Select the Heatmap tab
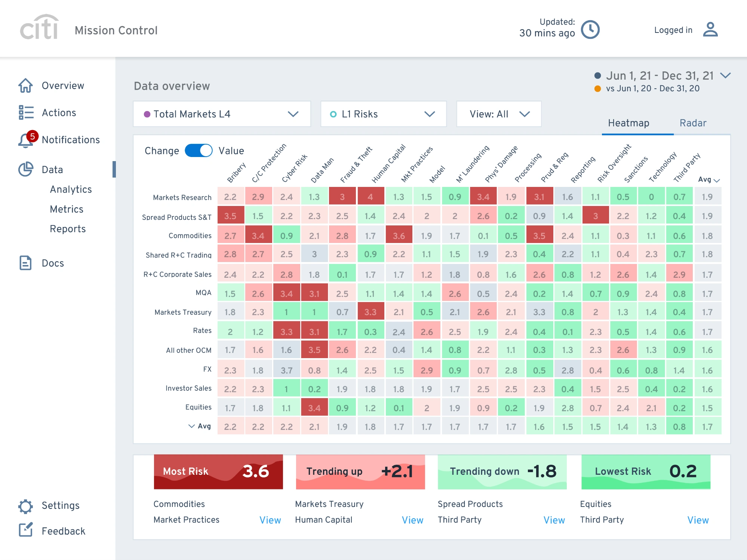Image resolution: width=747 pixels, height=560 pixels. click(x=628, y=123)
